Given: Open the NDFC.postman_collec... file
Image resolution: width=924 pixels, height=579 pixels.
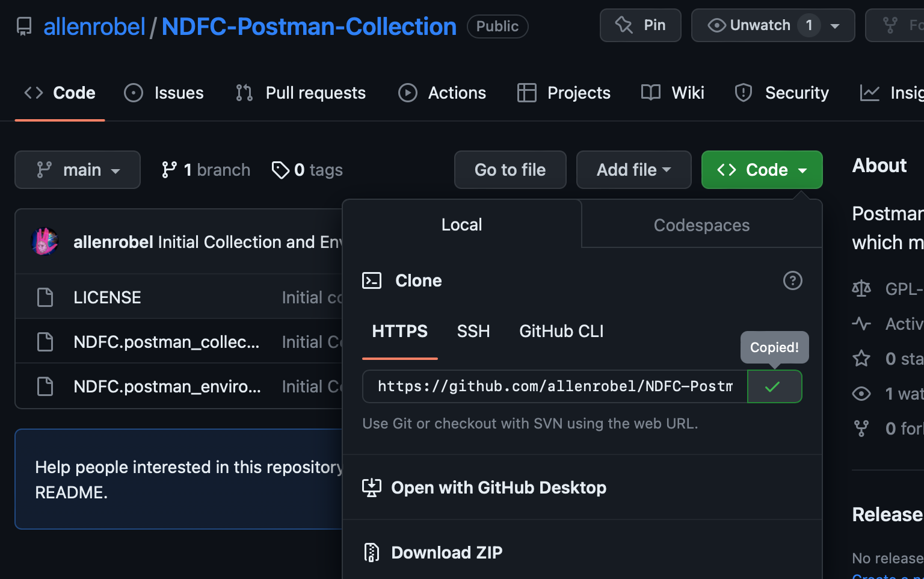Looking at the screenshot, I should [x=167, y=342].
